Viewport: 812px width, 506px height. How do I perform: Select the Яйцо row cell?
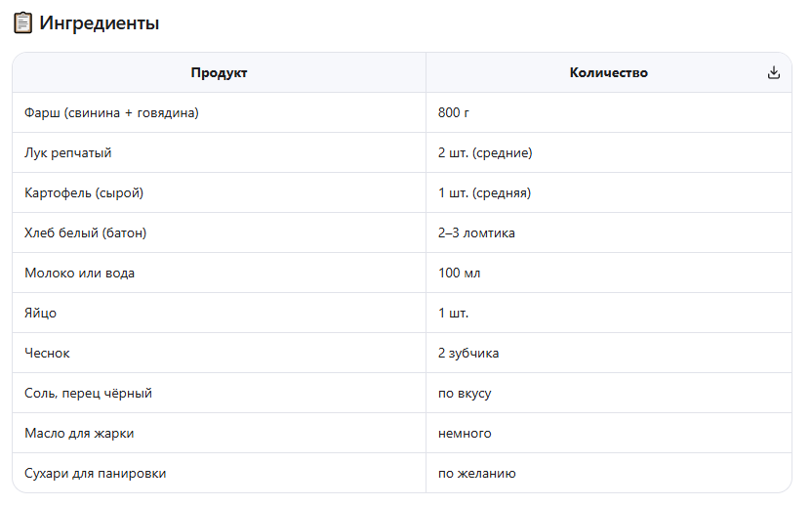coord(40,314)
